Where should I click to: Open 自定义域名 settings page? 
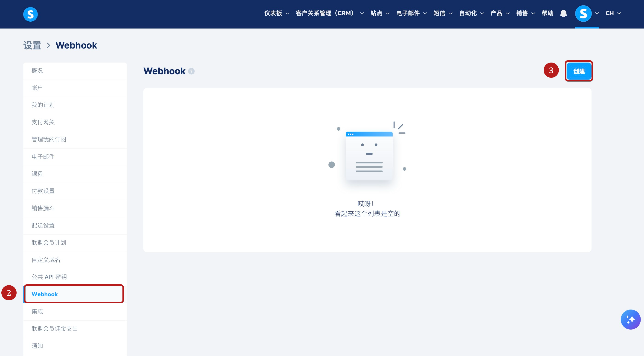tap(46, 260)
